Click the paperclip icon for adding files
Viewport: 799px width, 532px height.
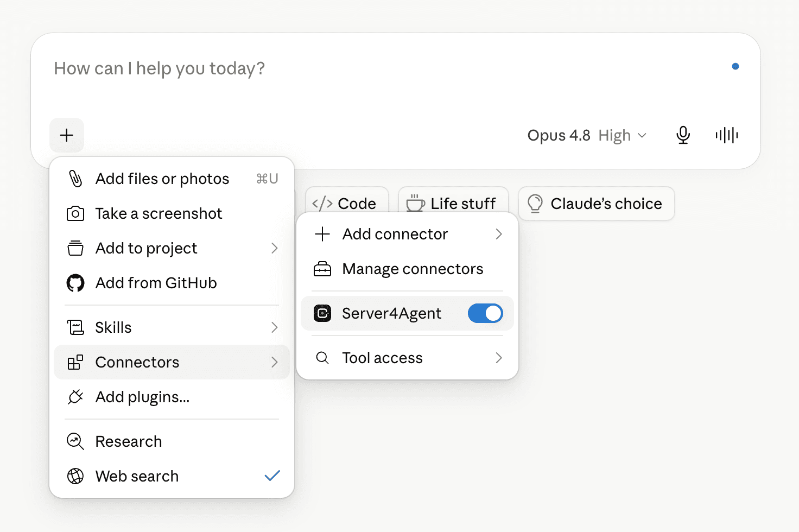click(x=75, y=179)
